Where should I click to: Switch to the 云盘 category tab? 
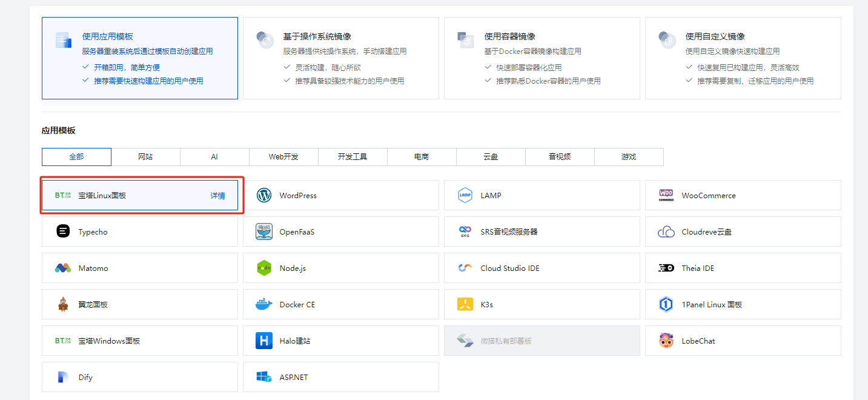pos(491,156)
